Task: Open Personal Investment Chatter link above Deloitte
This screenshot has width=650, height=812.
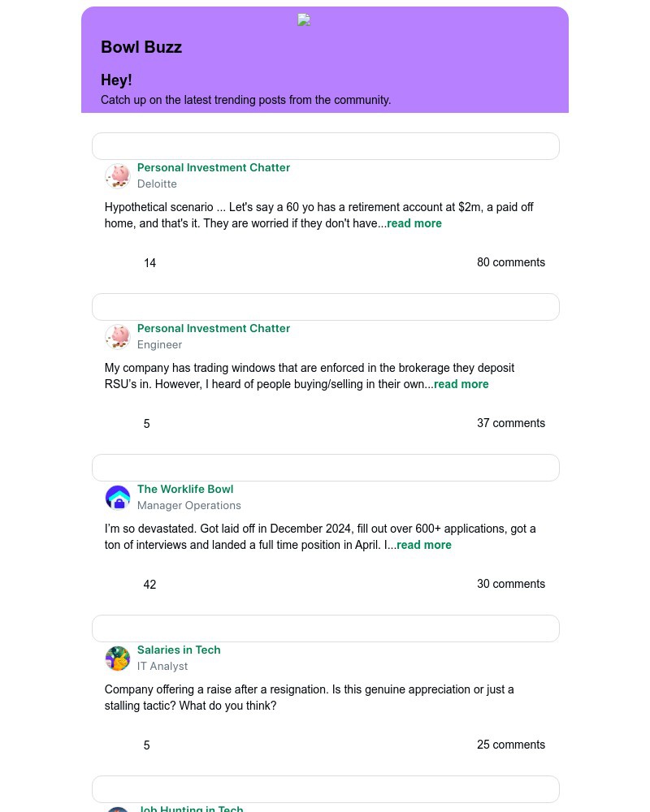Action: (x=214, y=168)
